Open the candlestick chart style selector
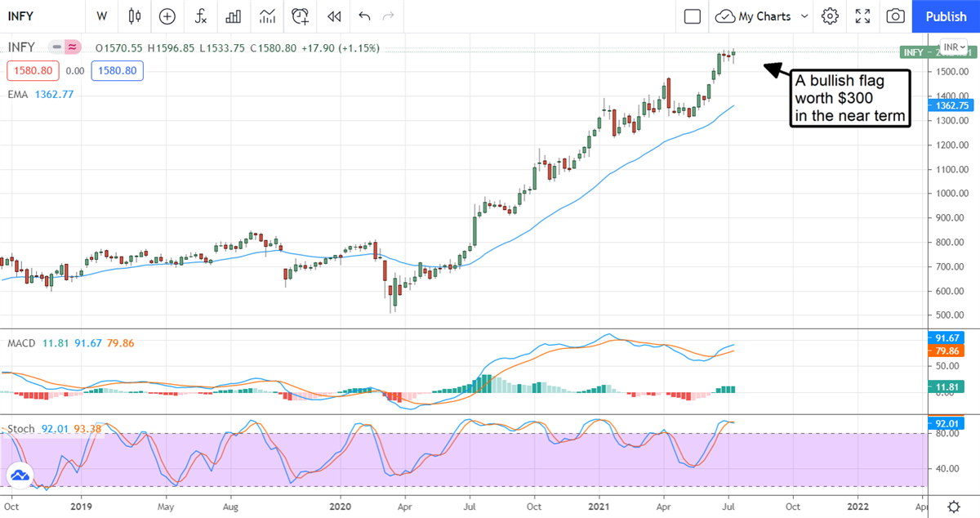980x518 pixels. [x=135, y=16]
